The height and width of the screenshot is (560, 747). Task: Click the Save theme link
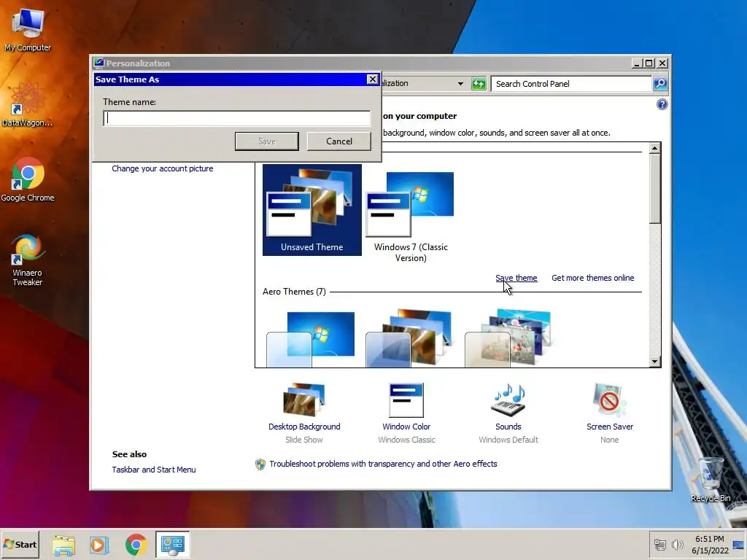tap(516, 278)
